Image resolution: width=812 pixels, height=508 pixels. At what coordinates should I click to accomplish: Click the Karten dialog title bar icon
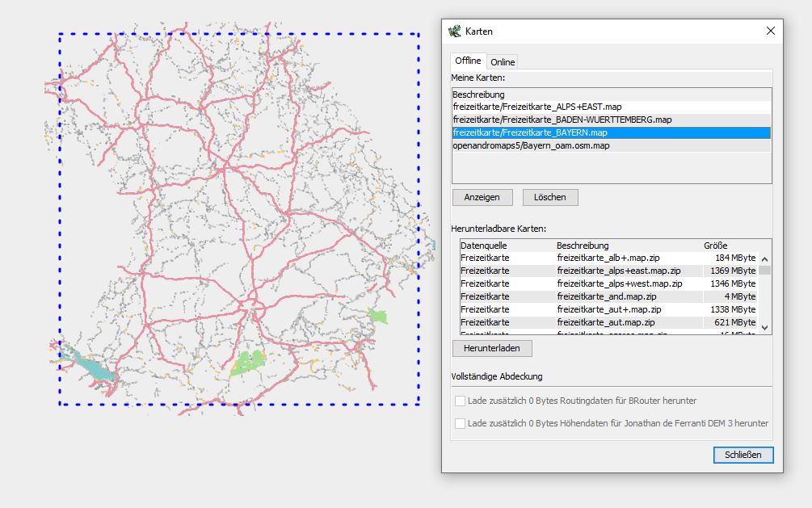point(455,31)
